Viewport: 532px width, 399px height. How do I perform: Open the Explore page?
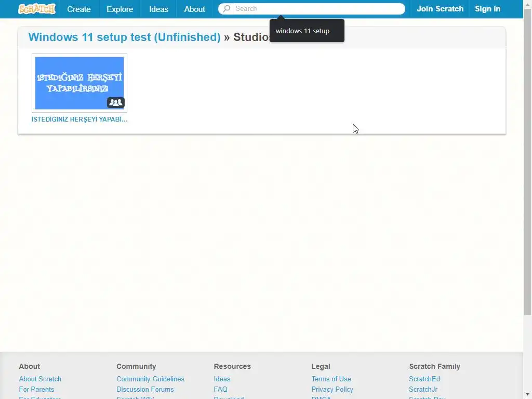(120, 9)
